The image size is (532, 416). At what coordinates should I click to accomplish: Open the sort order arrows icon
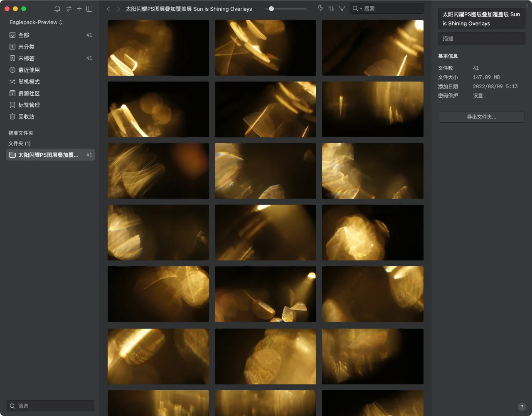click(x=331, y=8)
